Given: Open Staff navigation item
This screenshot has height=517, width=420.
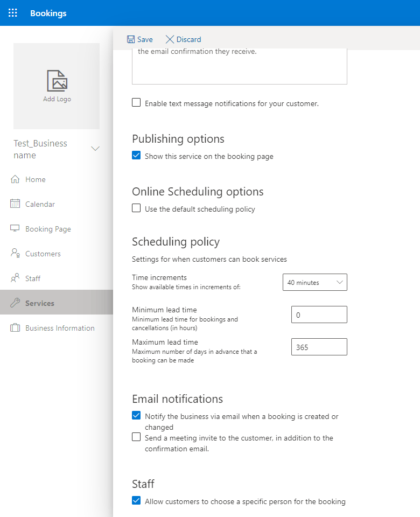Looking at the screenshot, I should pyautogui.click(x=57, y=278).
